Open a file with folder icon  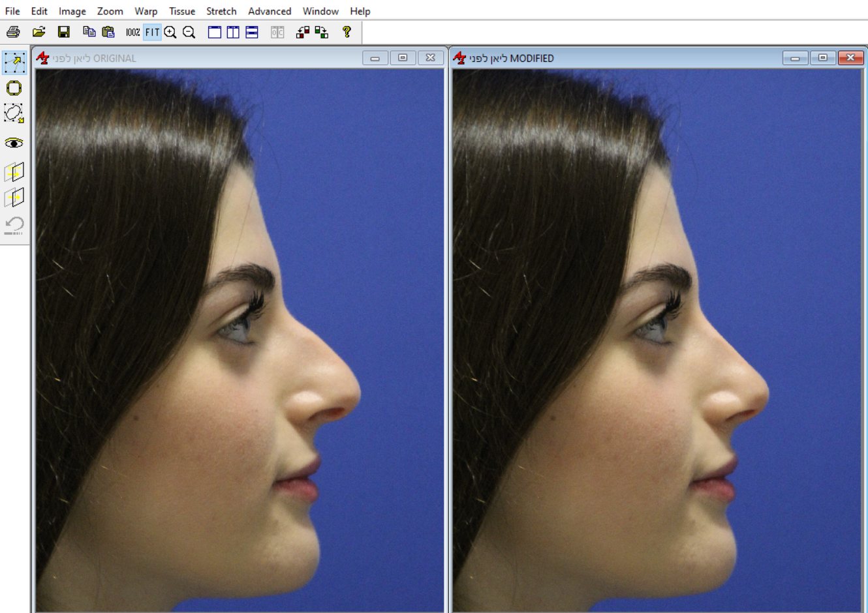tap(39, 32)
